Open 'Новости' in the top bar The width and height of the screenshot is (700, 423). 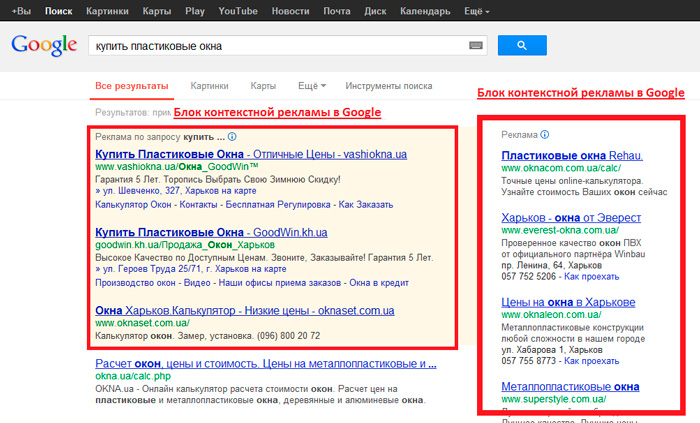pyautogui.click(x=290, y=11)
